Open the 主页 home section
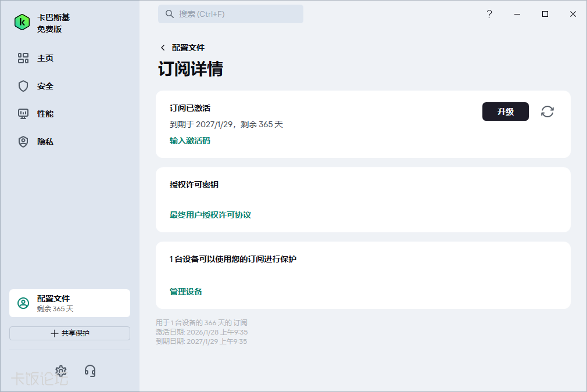 point(45,58)
